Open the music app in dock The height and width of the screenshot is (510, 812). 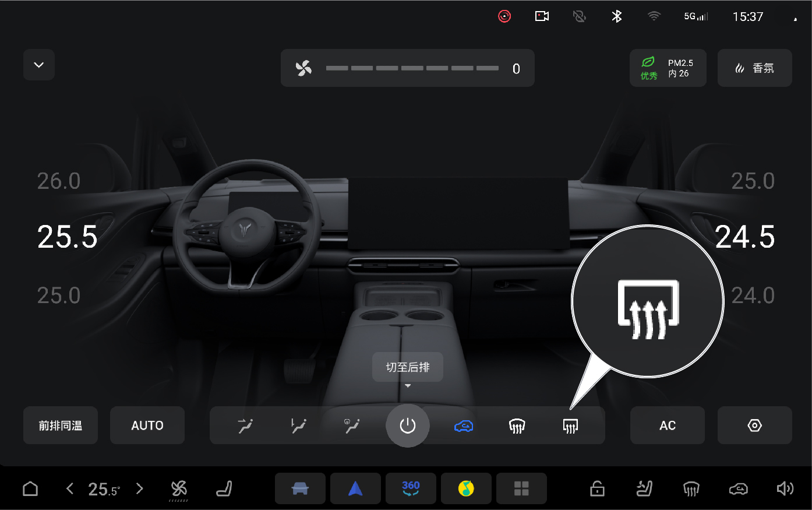point(466,488)
